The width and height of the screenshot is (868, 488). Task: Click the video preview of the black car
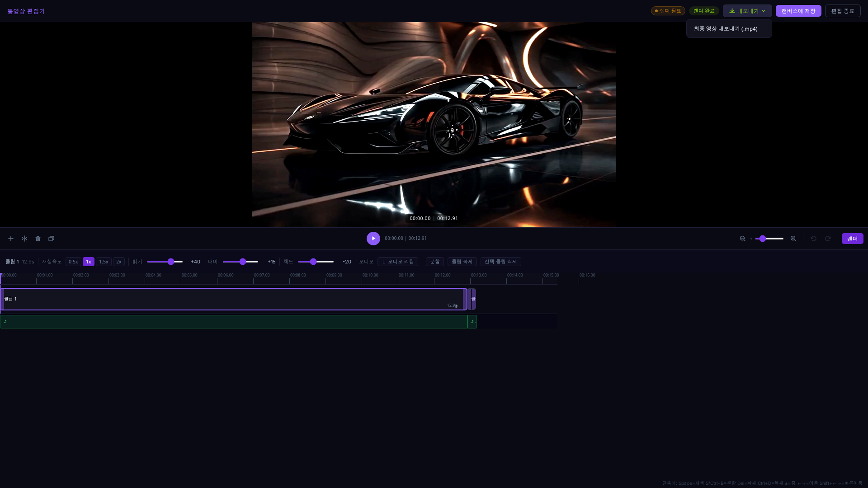pyautogui.click(x=434, y=125)
